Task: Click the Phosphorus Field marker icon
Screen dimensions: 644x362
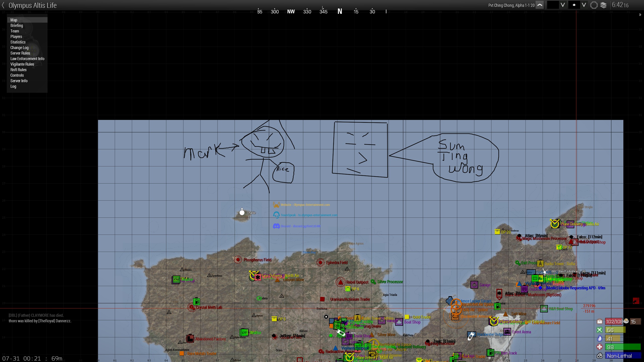Action: tap(238, 260)
